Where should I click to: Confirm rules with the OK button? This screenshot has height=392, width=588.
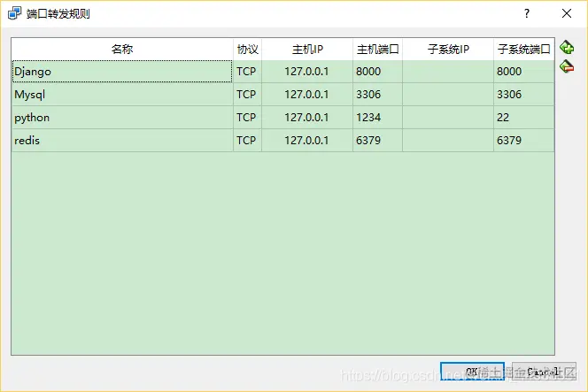pyautogui.click(x=472, y=372)
